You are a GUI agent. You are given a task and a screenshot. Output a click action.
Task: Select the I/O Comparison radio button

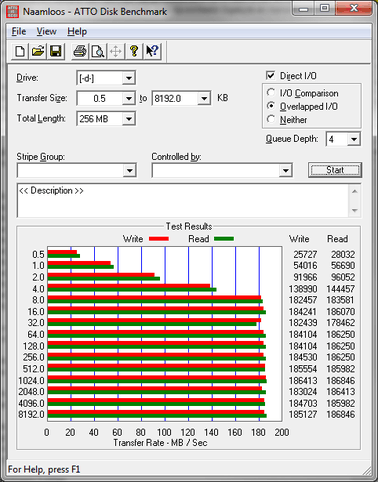pyautogui.click(x=271, y=92)
